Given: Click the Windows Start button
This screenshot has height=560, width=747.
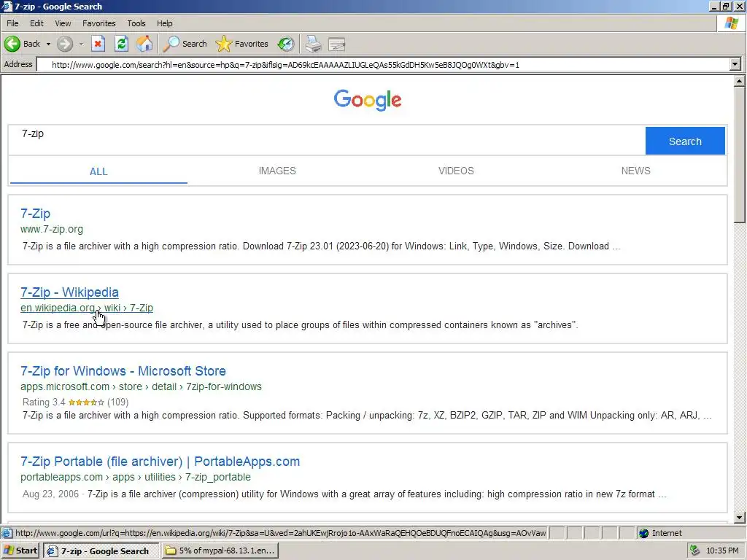Looking at the screenshot, I should point(20,551).
